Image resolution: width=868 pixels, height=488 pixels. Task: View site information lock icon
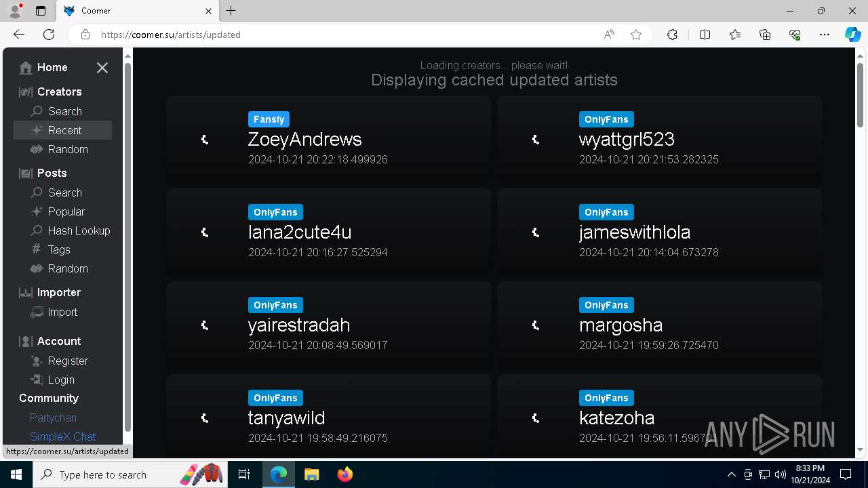[x=85, y=35]
